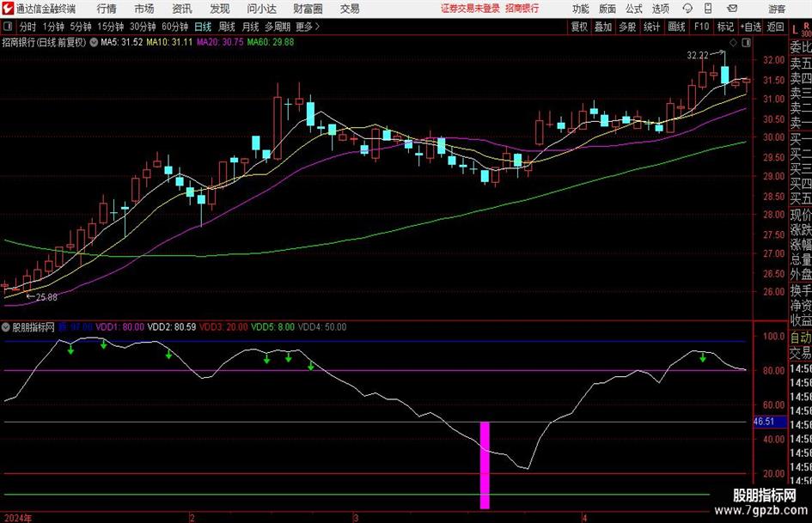The image size is (812, 523).
Task: Switch to 分时 period
Action: (x=27, y=27)
